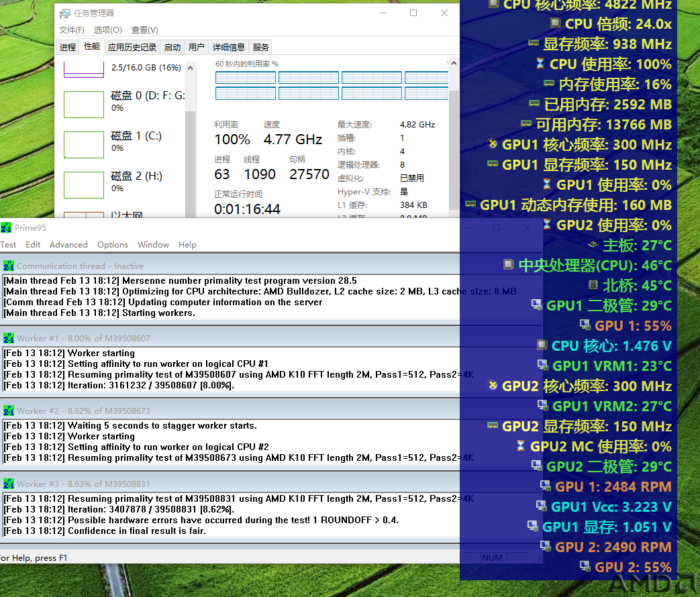The image size is (700, 597).
Task: Open the Options menu in Prime95
Action: (113, 245)
